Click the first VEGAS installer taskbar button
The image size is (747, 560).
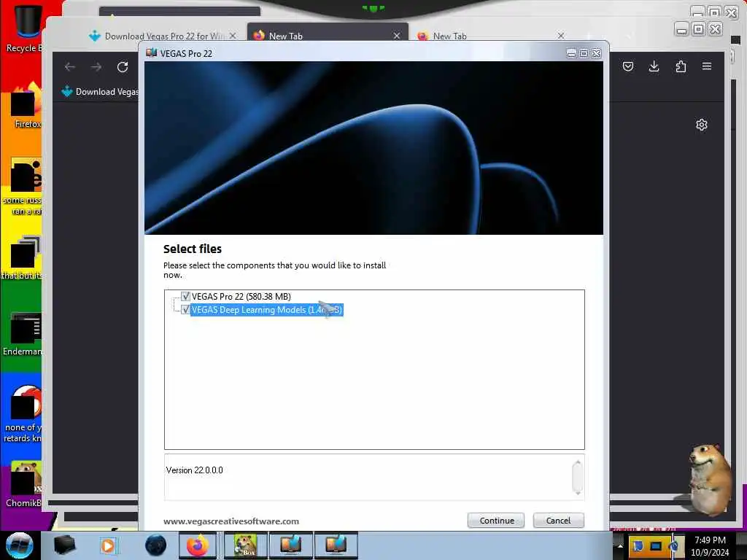coord(290,545)
